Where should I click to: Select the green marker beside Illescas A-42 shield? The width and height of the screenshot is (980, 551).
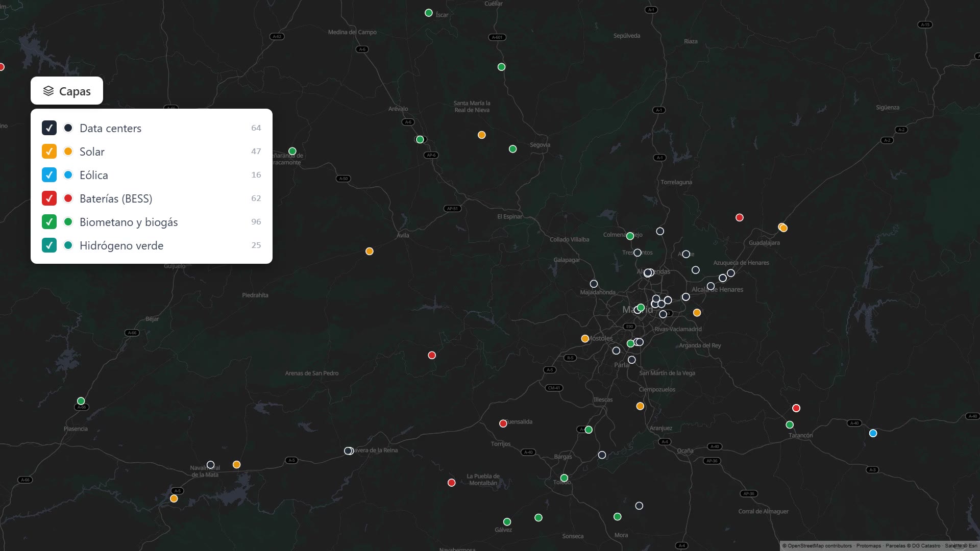coord(589,430)
